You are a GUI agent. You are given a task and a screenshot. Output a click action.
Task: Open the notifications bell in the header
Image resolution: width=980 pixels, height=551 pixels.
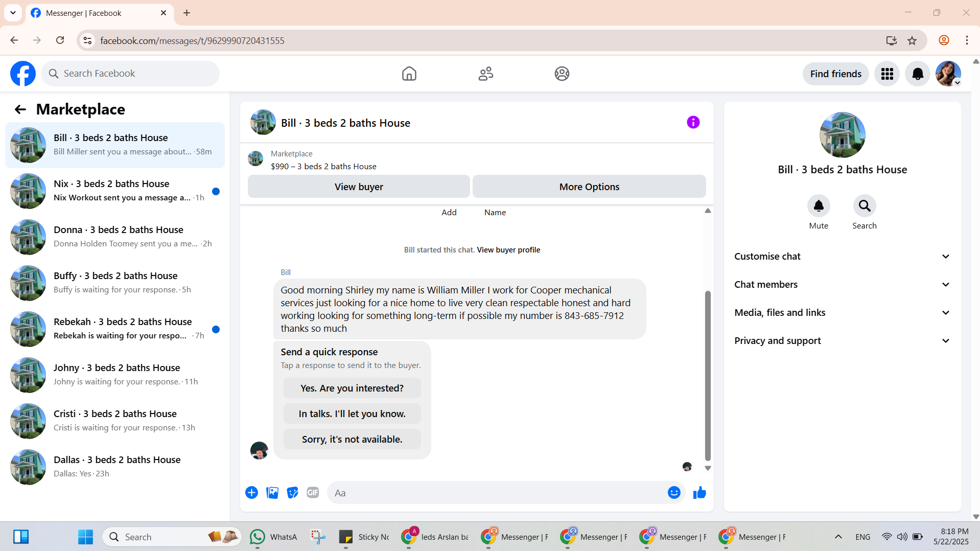click(918, 74)
